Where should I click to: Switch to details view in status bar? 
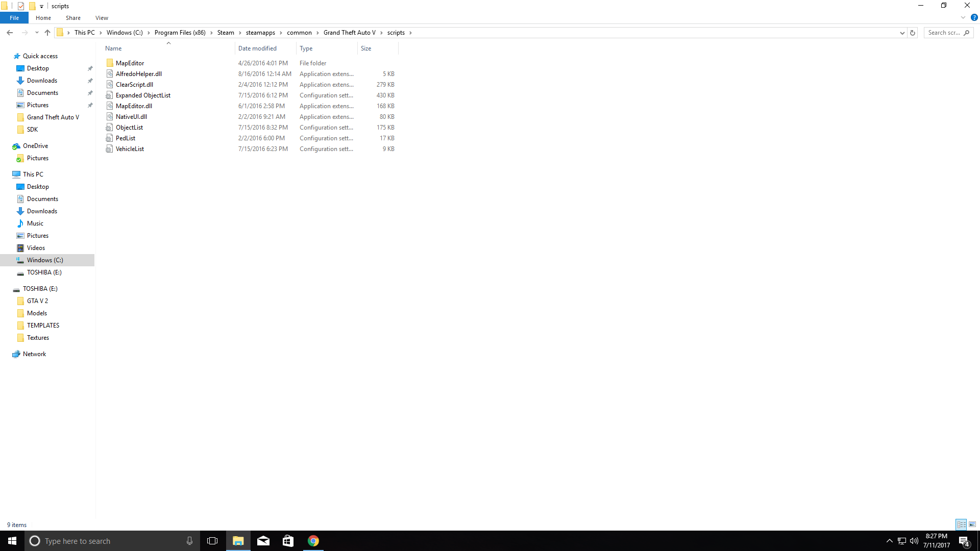pos(961,524)
